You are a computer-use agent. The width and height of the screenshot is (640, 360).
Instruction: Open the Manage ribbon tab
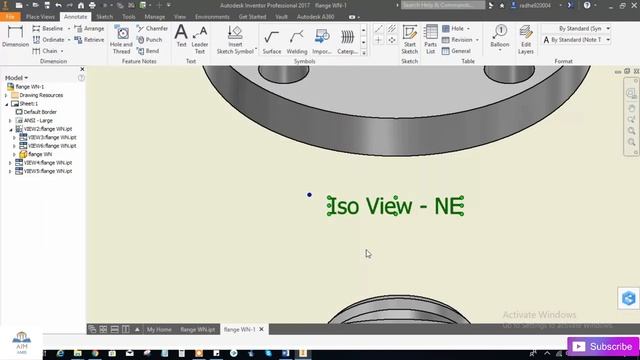pyautogui.click(x=155, y=17)
